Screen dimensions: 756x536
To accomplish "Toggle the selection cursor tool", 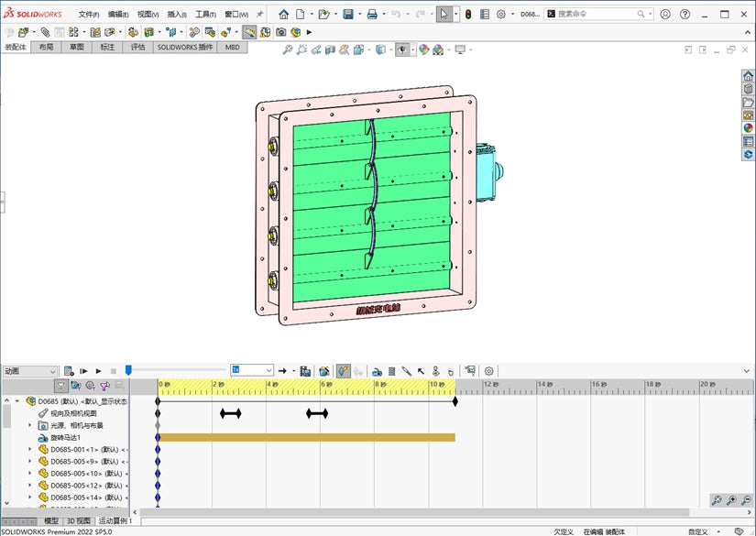I will pyautogui.click(x=444, y=15).
